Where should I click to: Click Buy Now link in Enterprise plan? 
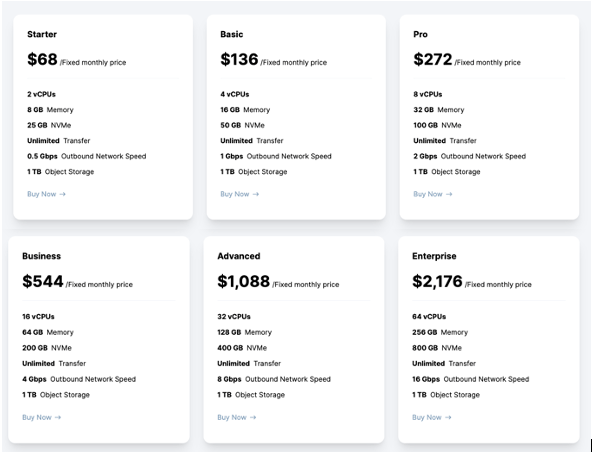pos(431,417)
